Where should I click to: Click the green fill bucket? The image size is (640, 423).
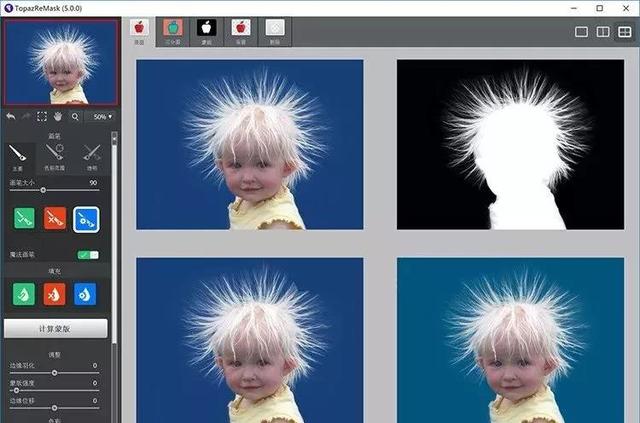pos(23,293)
